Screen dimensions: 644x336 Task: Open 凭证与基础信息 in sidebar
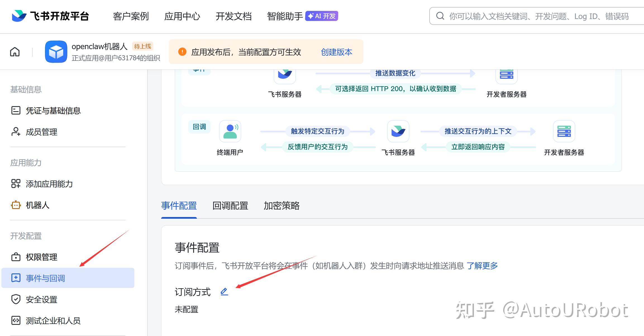click(x=53, y=111)
